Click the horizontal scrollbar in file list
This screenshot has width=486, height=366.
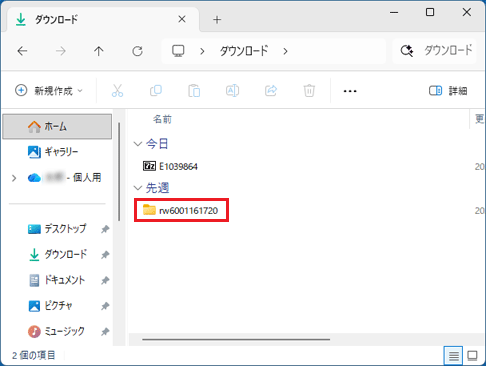pos(236,339)
